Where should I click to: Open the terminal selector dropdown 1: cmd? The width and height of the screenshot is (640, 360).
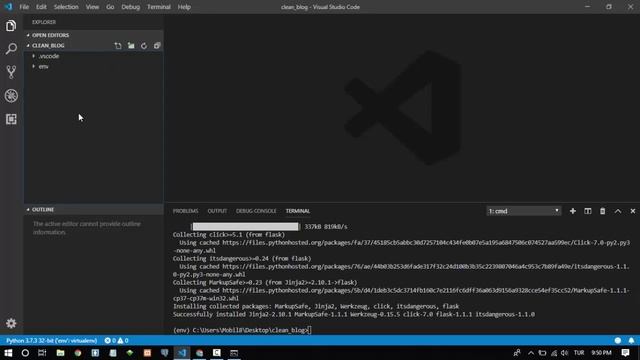pos(524,211)
